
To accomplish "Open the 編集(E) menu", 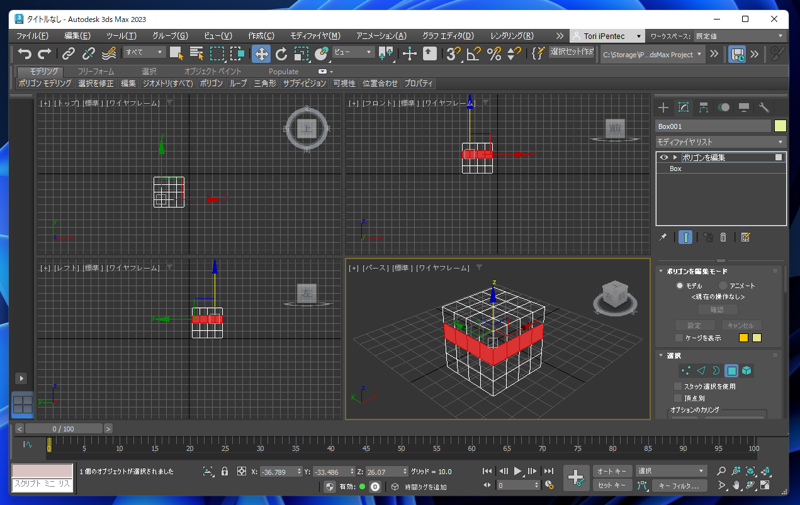I will click(78, 36).
